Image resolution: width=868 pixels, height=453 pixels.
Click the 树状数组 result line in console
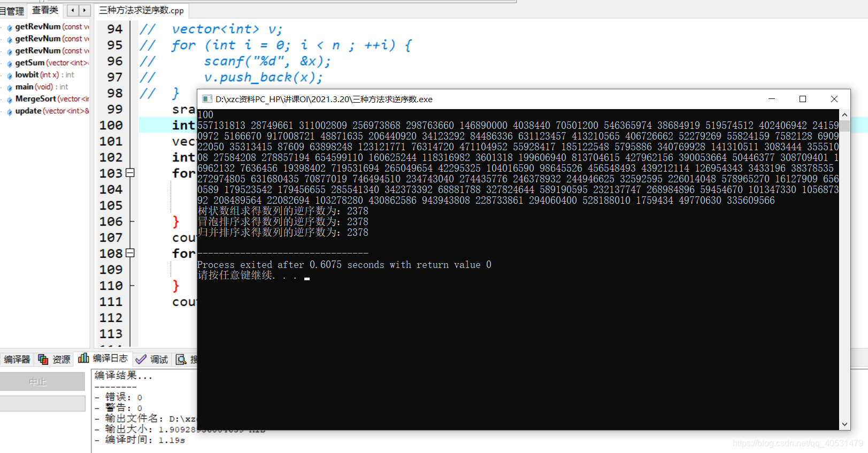(283, 211)
